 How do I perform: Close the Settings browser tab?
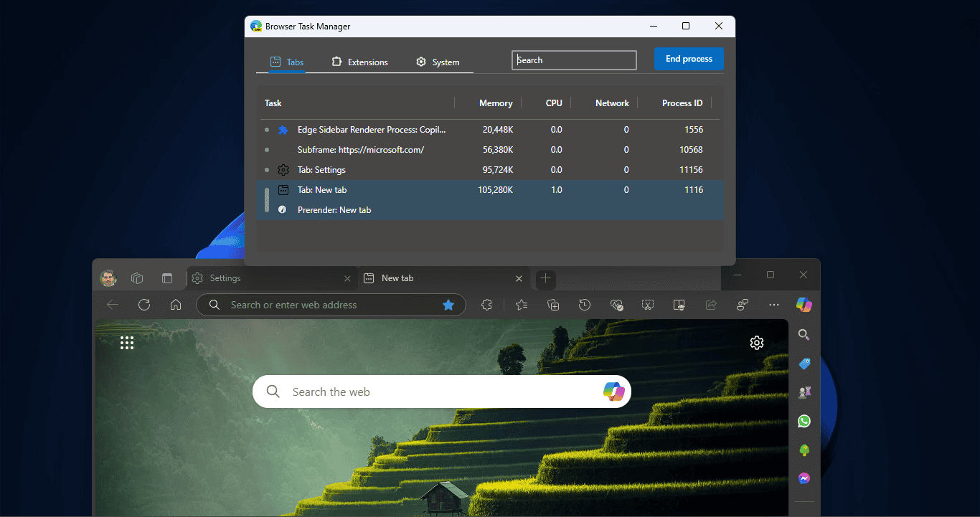(348, 278)
